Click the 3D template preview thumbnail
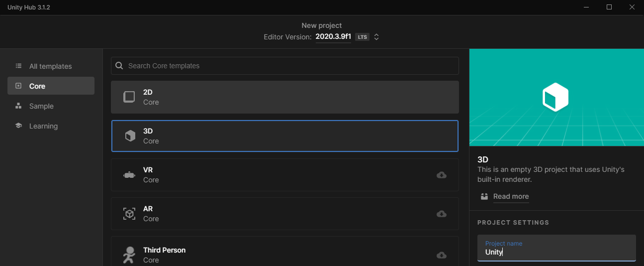Viewport: 644px width, 266px height. click(556, 97)
